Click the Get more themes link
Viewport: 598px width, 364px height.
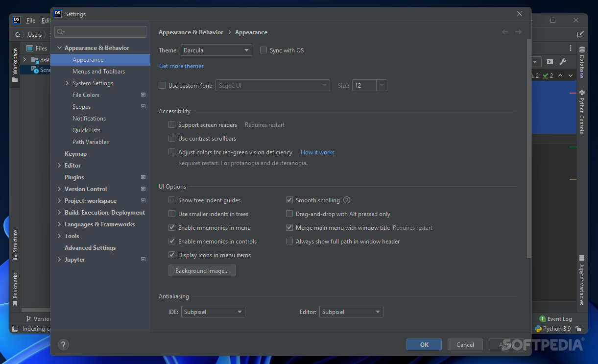point(181,66)
